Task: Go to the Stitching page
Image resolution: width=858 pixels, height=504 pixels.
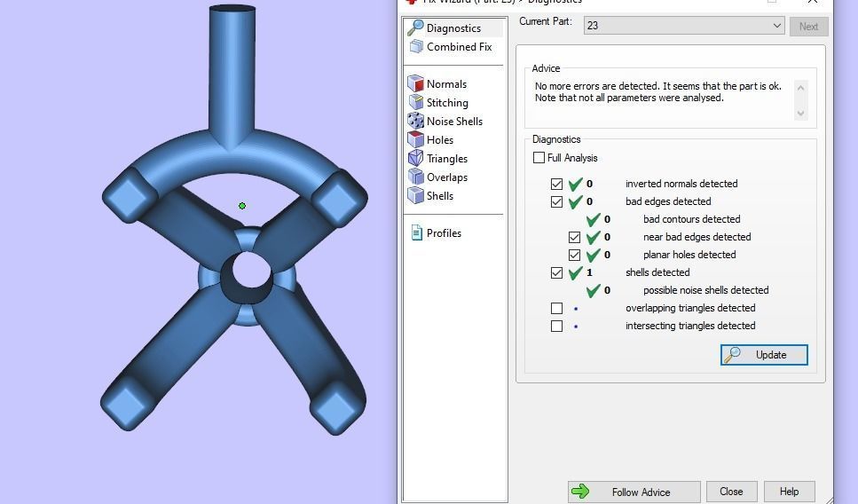Action: pos(447,103)
